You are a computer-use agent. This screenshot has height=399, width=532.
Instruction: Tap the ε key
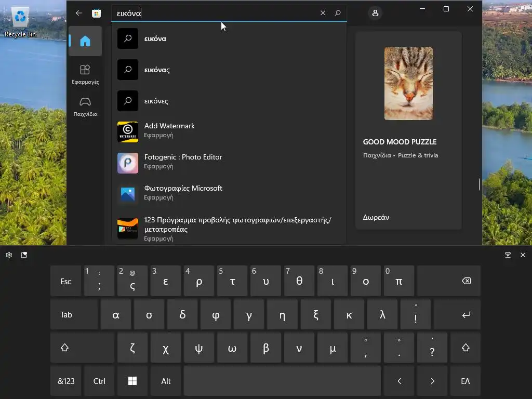tap(166, 281)
